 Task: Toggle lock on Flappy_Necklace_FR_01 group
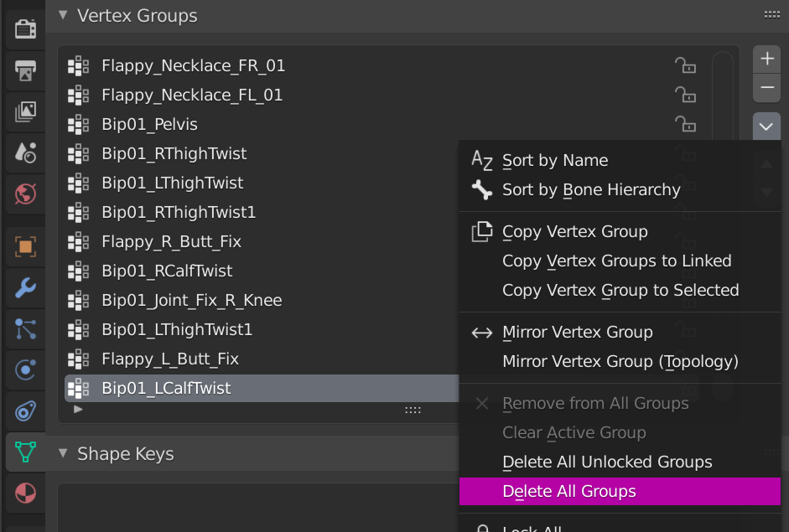pos(685,65)
